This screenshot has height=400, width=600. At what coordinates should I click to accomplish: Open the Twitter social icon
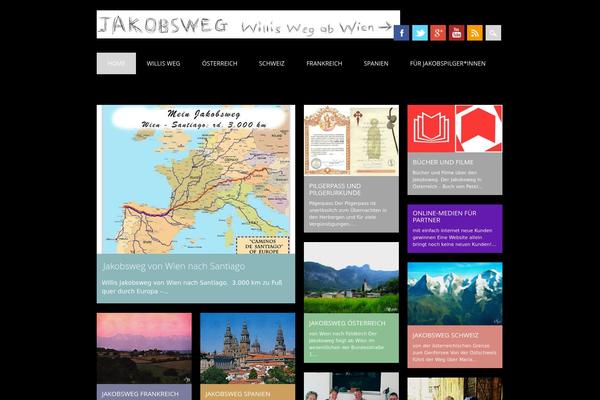pos(420,33)
